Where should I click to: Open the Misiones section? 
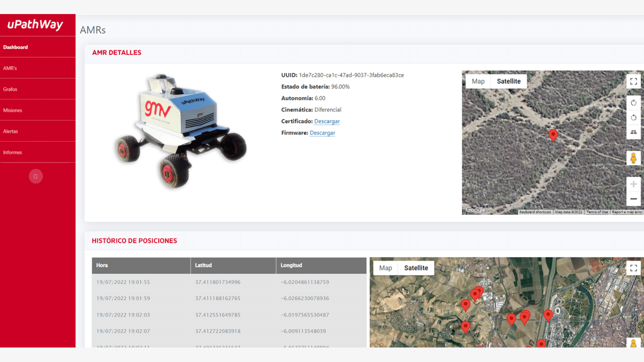(13, 110)
